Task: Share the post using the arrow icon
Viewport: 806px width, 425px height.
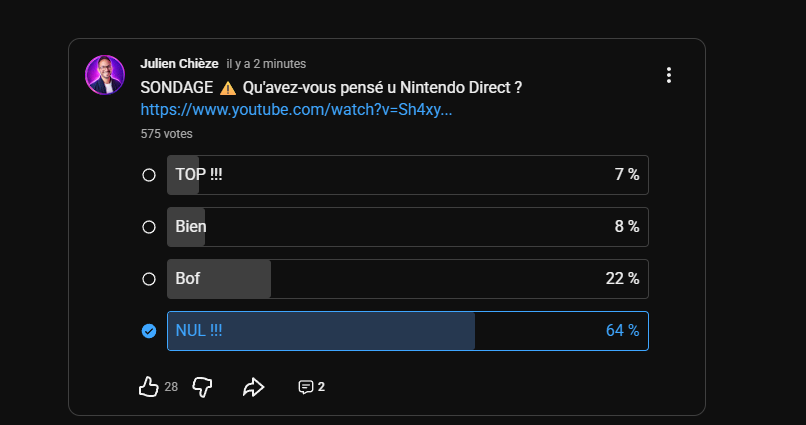Action: [x=253, y=387]
